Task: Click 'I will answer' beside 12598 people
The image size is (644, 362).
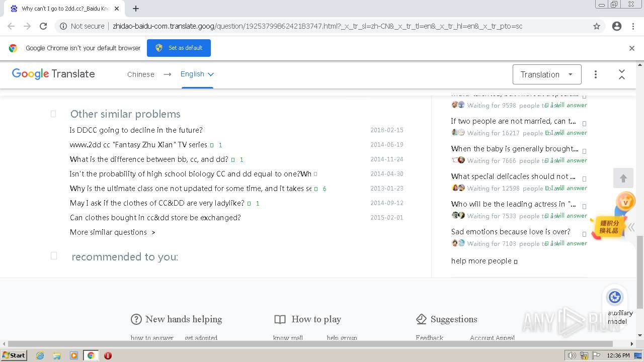Action: point(567,188)
